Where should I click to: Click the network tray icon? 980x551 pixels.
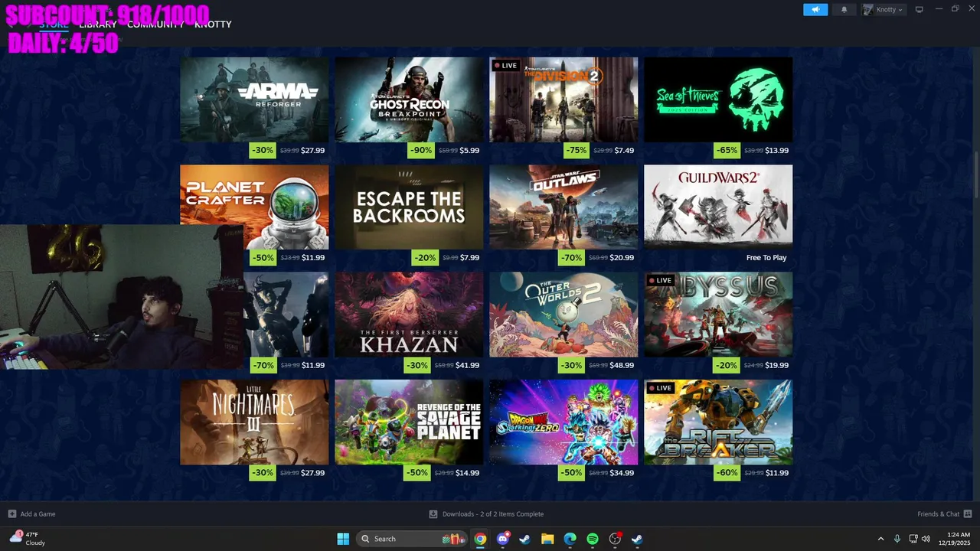click(913, 539)
